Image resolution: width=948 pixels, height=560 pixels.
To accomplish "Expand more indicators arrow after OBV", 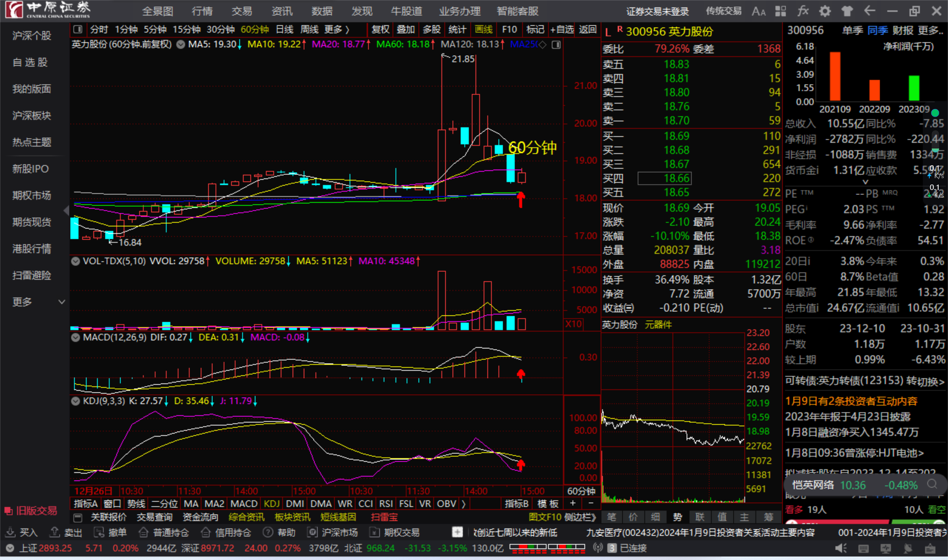I will point(464,504).
